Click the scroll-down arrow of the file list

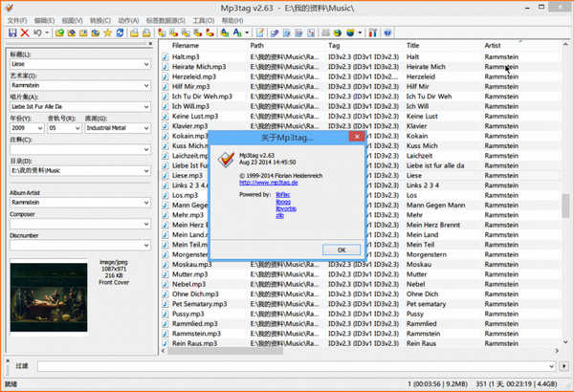565,342
